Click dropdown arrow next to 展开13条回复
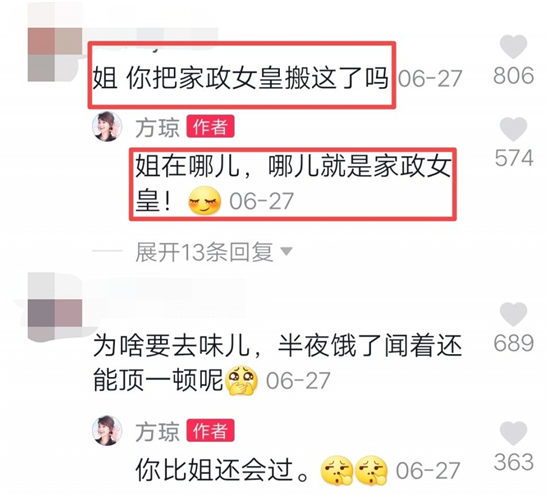 [x=287, y=252]
